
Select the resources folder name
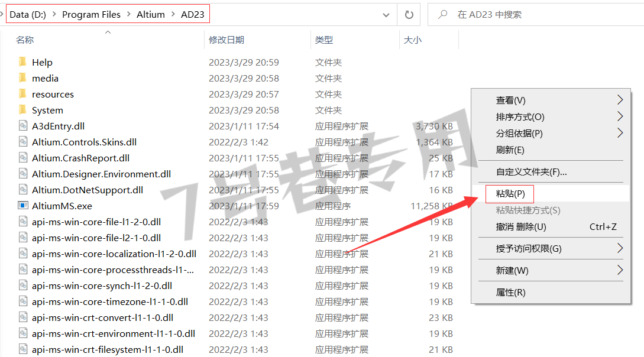click(x=53, y=95)
